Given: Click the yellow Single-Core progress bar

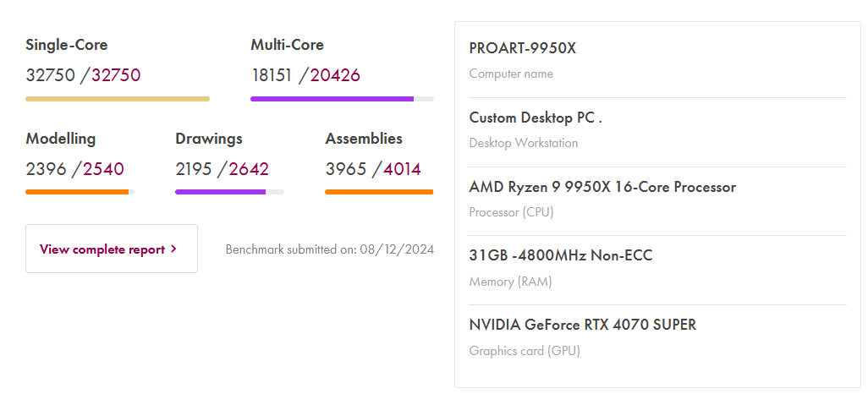Looking at the screenshot, I should pyautogui.click(x=118, y=99).
